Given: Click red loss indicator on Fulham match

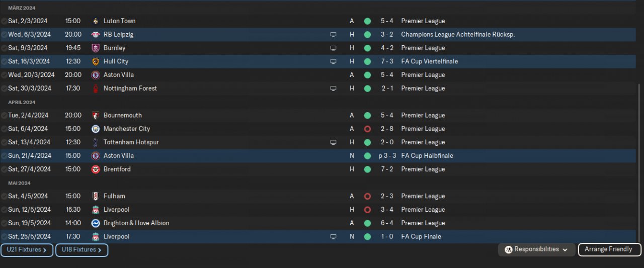Looking at the screenshot, I should point(367,196).
